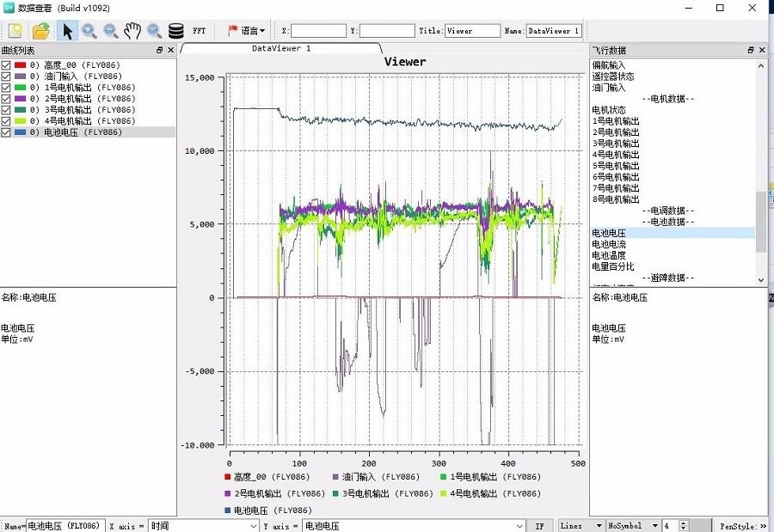Select the arrow pointer tool
The image size is (774, 532).
tap(68, 31)
